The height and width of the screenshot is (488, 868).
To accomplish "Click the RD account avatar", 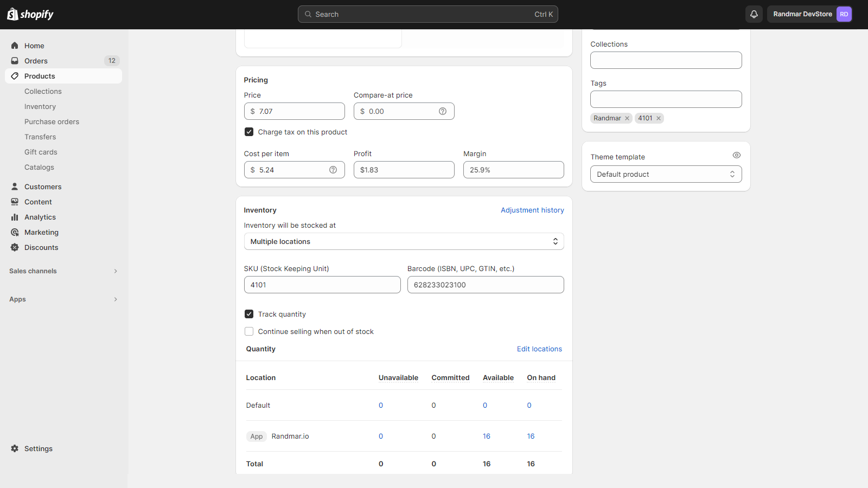I will 844,14.
